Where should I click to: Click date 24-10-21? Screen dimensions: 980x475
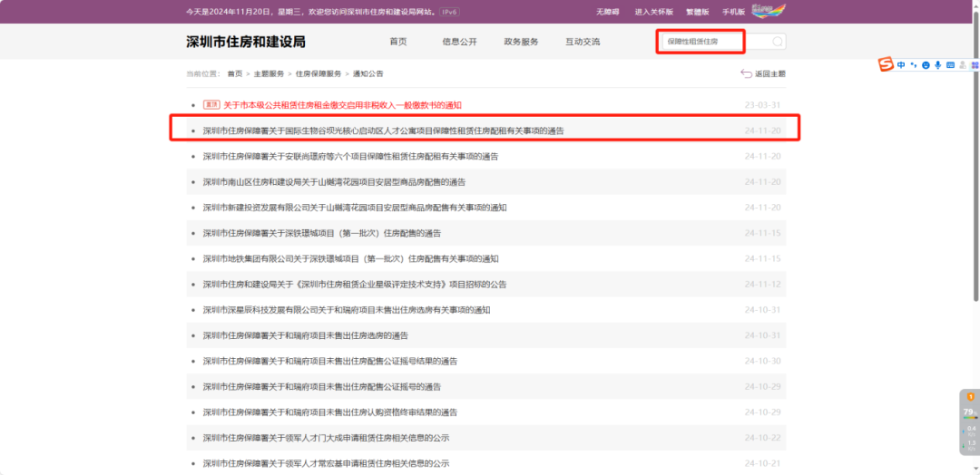tap(762, 463)
